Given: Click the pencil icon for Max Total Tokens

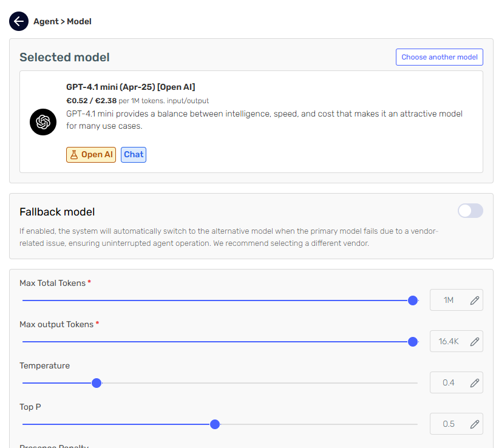Looking at the screenshot, I should (475, 300).
